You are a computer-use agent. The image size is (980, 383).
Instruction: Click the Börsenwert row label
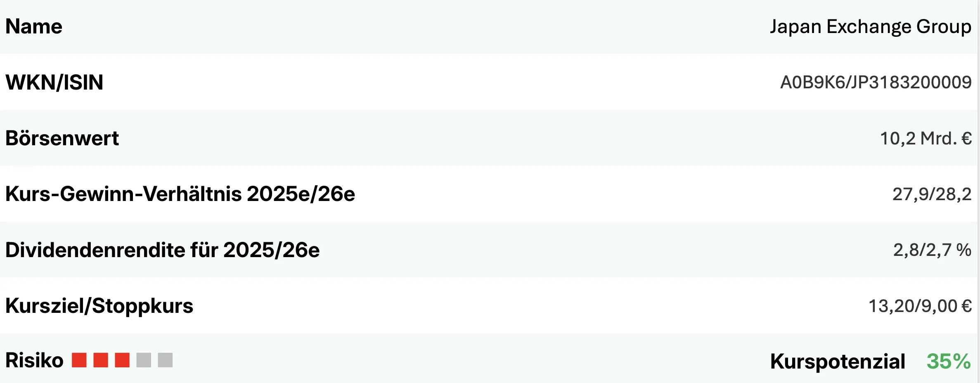pyautogui.click(x=62, y=138)
